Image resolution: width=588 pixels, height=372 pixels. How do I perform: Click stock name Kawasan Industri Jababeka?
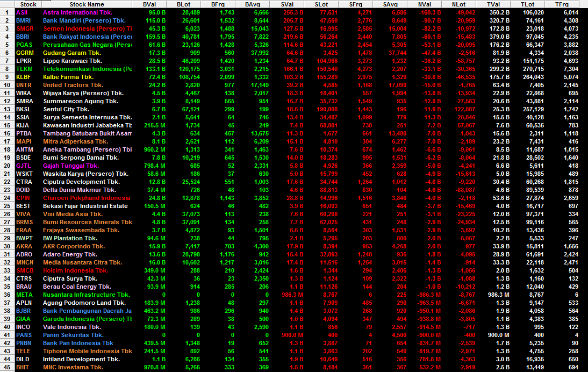coord(88,125)
